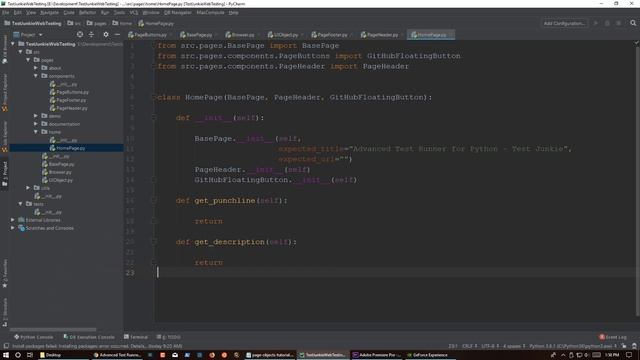The width and height of the screenshot is (640, 360).
Task: Select PageFooter.py in project tree
Action: [71, 100]
